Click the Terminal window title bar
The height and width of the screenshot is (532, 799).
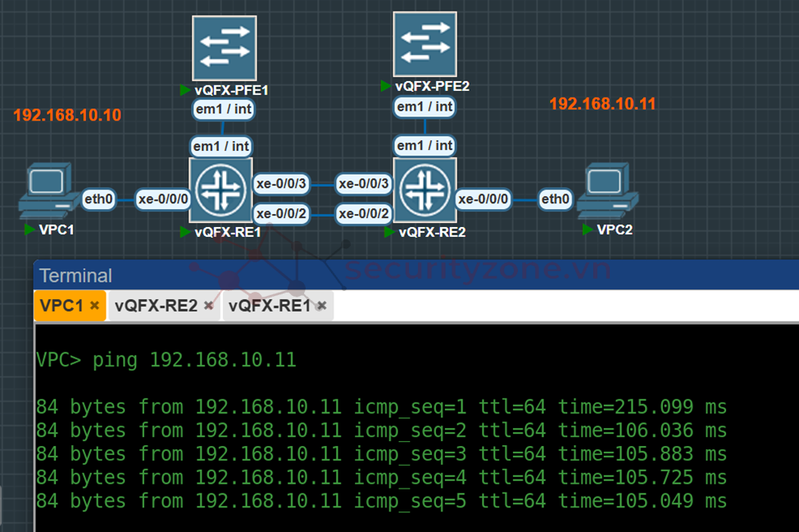pos(410,275)
